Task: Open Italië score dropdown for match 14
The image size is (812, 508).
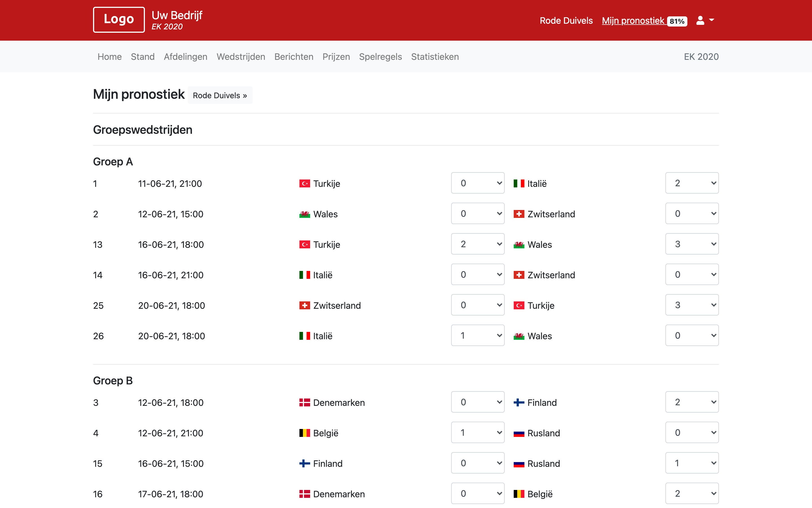Action: pyautogui.click(x=477, y=275)
